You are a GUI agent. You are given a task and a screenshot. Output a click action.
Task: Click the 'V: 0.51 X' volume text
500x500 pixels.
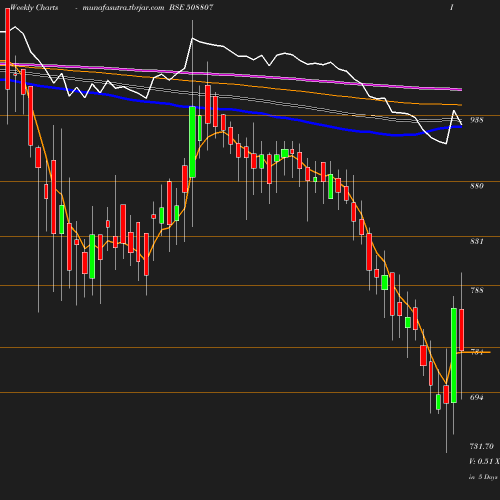pos(484,461)
